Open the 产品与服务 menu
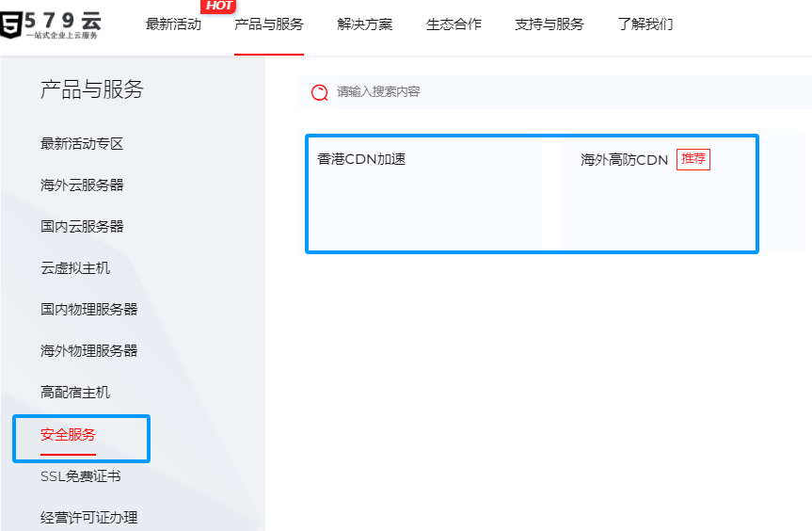The height and width of the screenshot is (531, 812). [269, 24]
